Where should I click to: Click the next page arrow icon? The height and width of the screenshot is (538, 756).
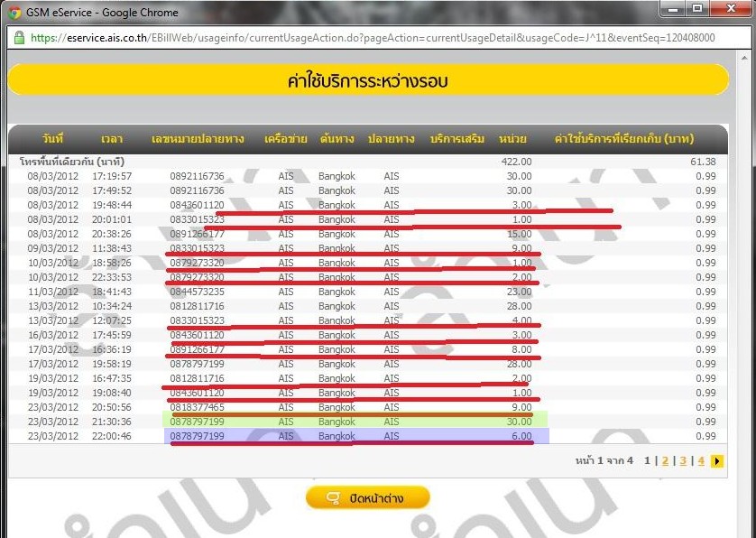(717, 460)
